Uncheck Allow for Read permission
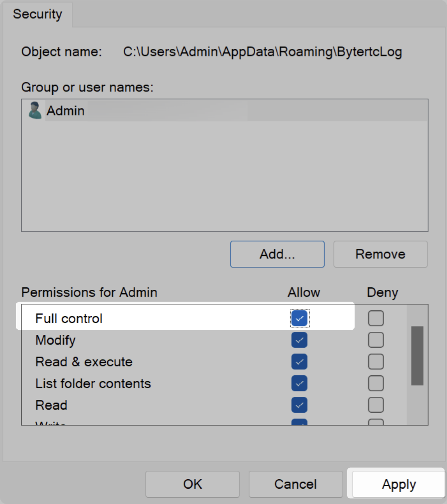The height and width of the screenshot is (504, 447). (x=299, y=405)
